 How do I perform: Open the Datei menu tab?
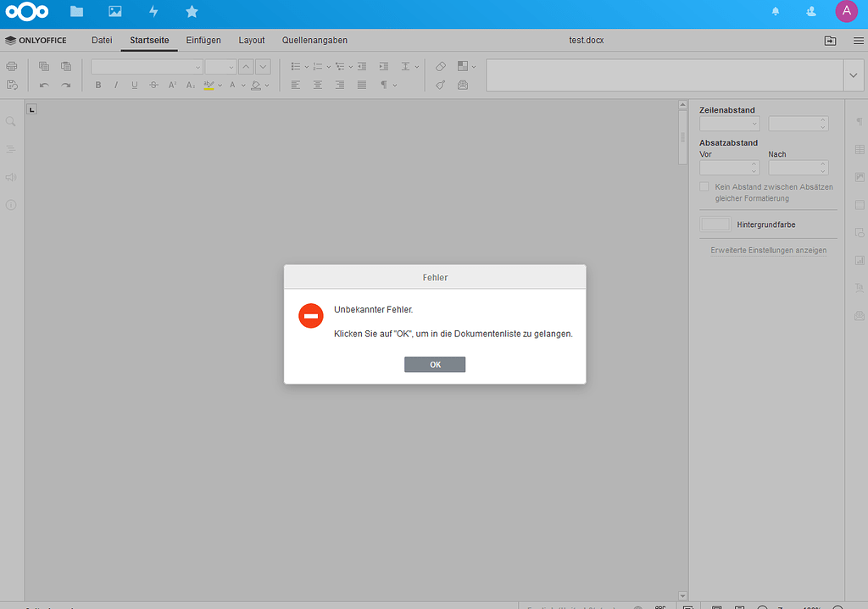pyautogui.click(x=102, y=41)
